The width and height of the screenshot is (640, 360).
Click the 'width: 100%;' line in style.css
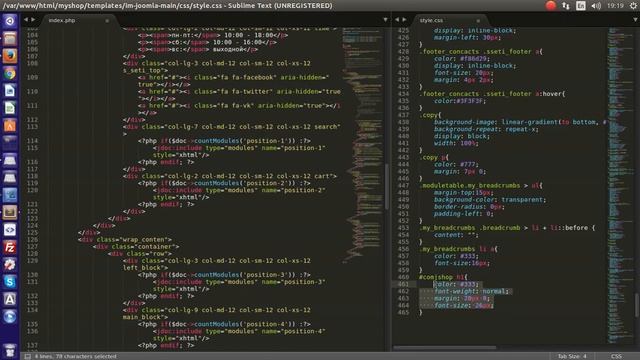456,143
